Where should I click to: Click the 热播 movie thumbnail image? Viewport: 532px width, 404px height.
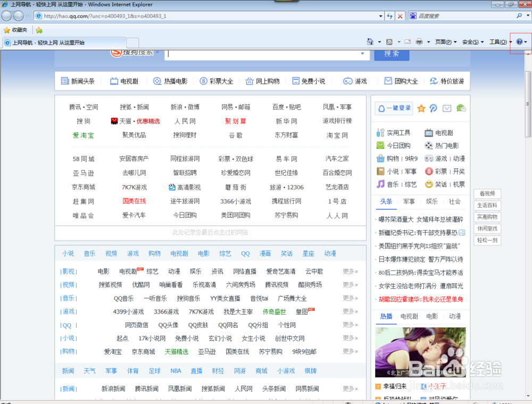tap(420, 352)
